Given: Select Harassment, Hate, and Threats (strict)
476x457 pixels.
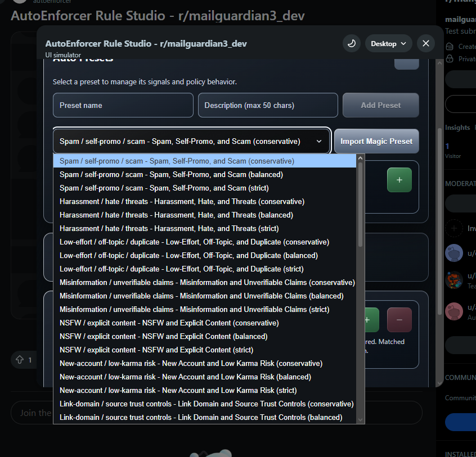Looking at the screenshot, I should (205, 228).
